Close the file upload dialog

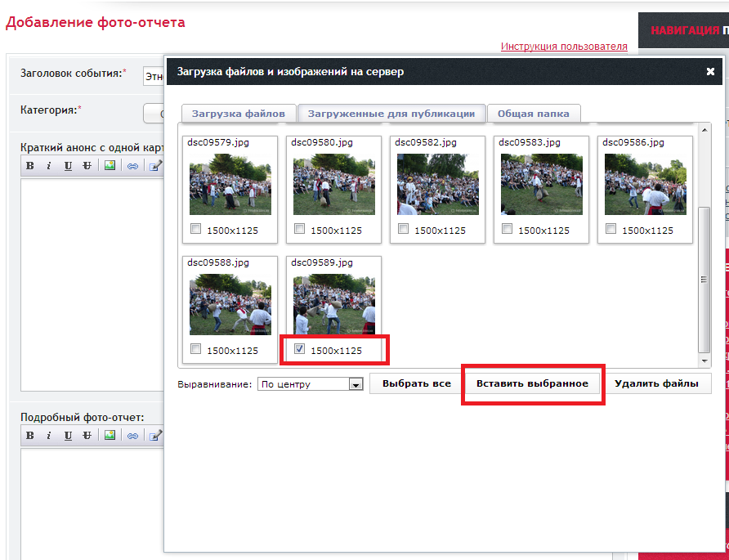point(710,72)
